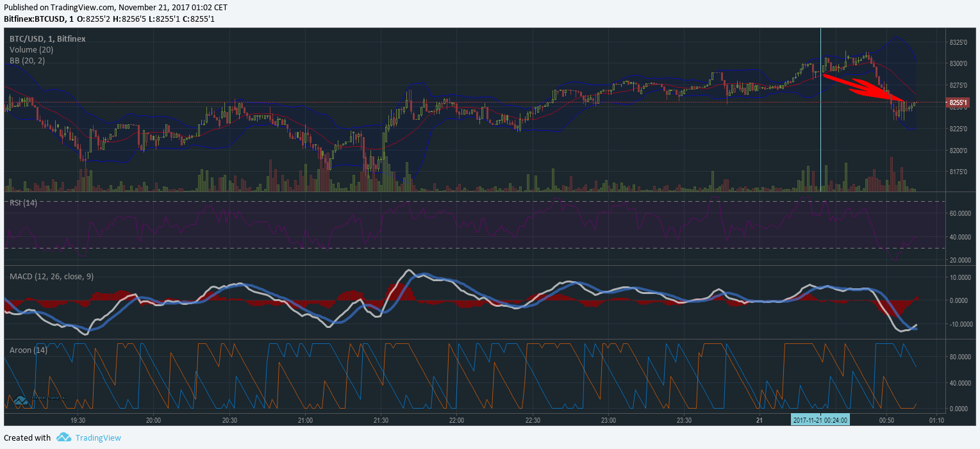
Task: Click the TradingView cloud logo icon
Action: 63,437
